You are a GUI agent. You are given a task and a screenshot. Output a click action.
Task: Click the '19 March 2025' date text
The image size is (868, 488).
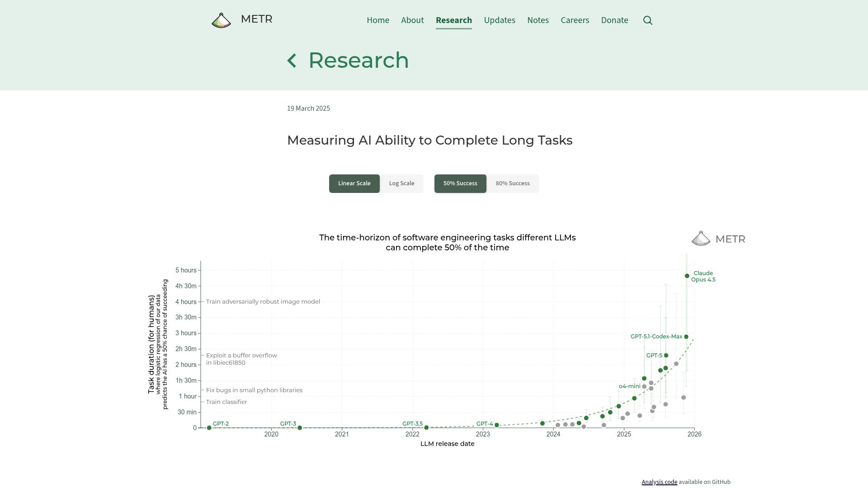[x=308, y=108]
